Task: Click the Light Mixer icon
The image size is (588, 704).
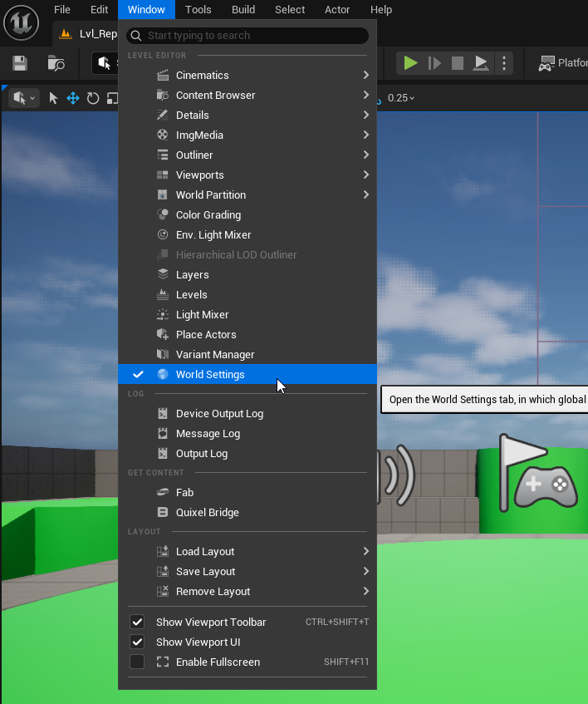Action: click(162, 314)
